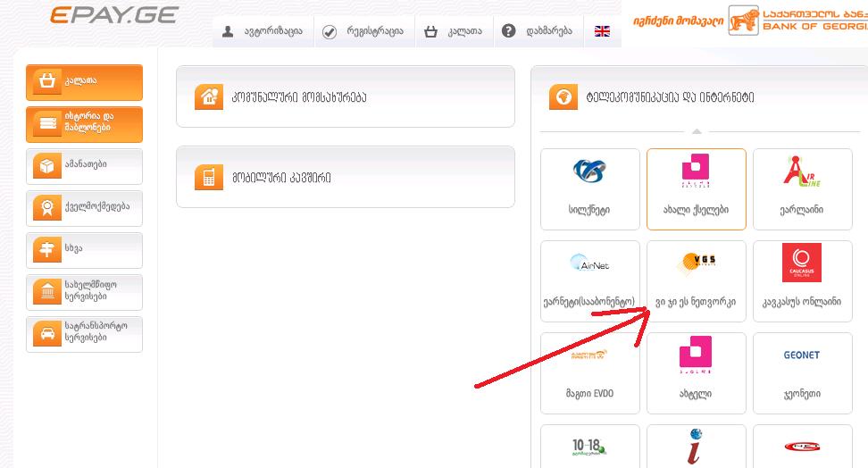Click the award ribbon icon beside ქველმოქმედება
Viewport: 868px width, 468px height.
[x=47, y=208]
